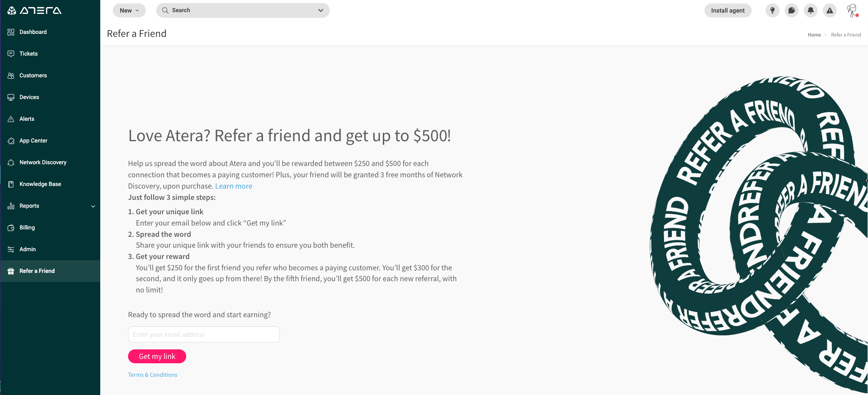The image size is (868, 395).
Task: Expand the search bar dropdown arrow
Action: pyautogui.click(x=321, y=10)
